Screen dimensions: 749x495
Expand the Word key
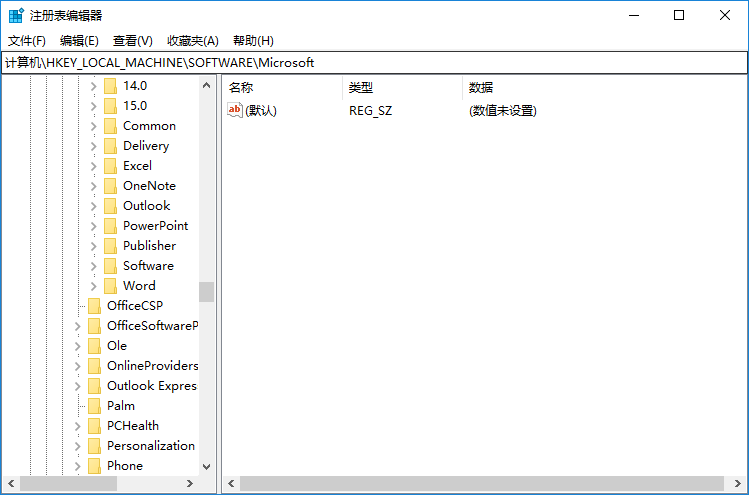pos(94,287)
